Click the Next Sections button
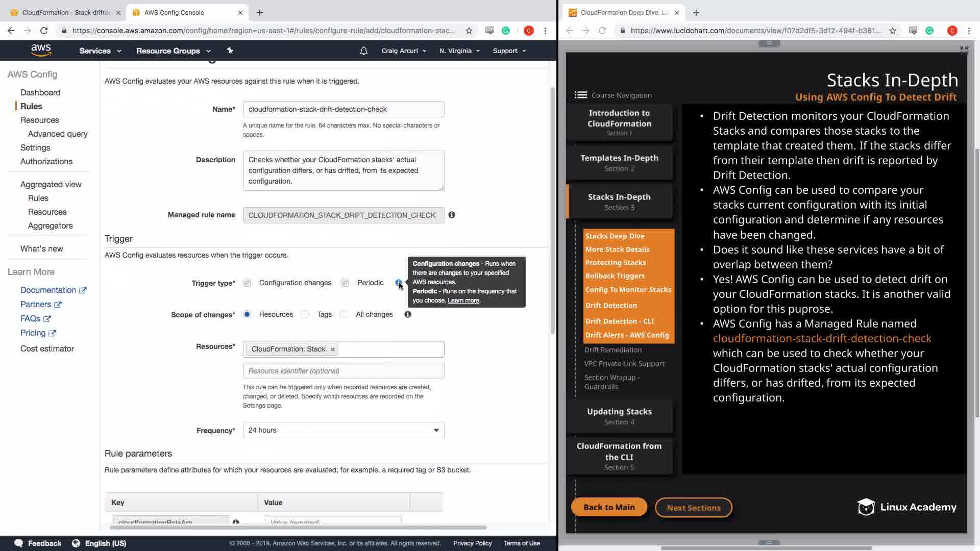The image size is (980, 551). tap(693, 508)
